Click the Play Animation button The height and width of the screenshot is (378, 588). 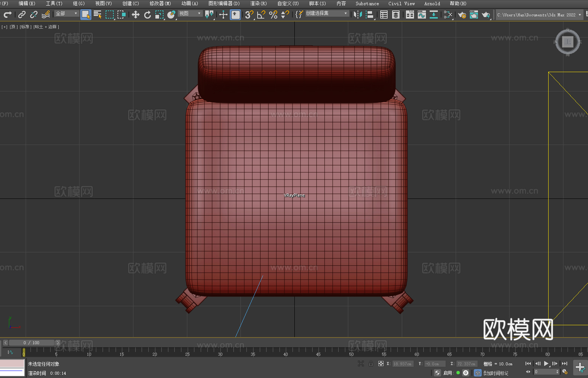(x=546, y=364)
